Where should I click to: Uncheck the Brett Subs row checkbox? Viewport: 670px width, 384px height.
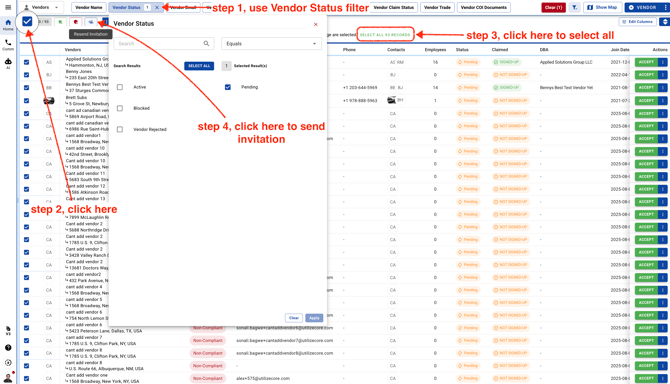[26, 101]
